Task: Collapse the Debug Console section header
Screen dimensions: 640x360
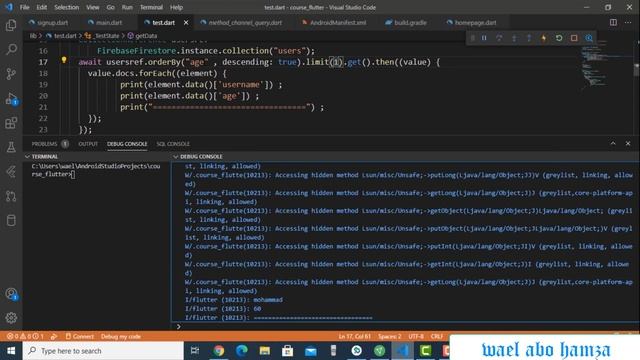Action: (405, 156)
